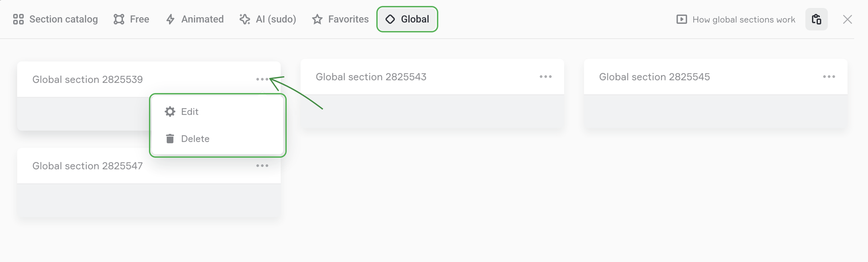Click the Section catalog grid icon
The width and height of the screenshot is (868, 262).
(18, 19)
